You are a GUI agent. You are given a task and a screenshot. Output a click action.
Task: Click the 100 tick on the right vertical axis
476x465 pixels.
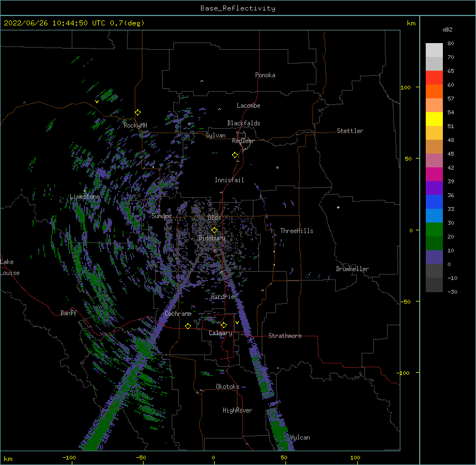(405, 87)
